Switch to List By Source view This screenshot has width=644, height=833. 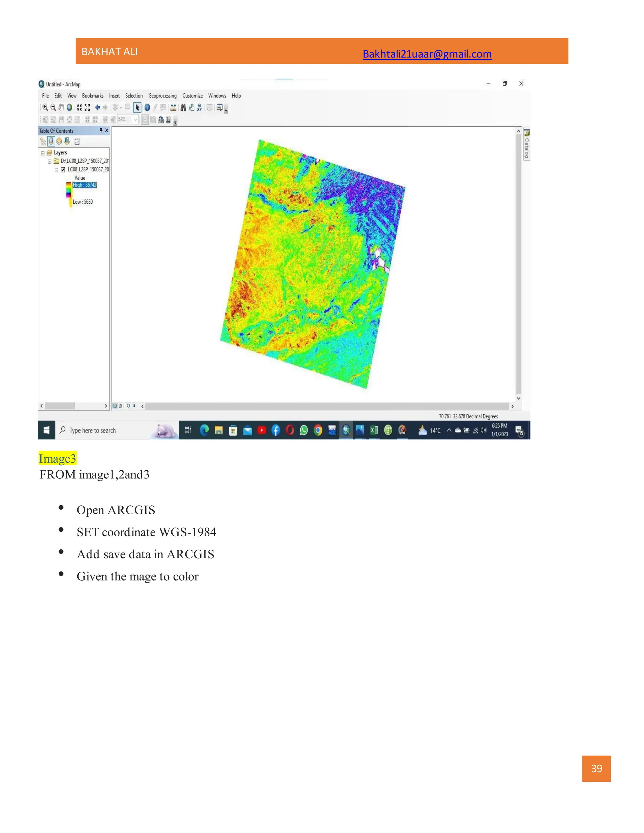click(51, 141)
